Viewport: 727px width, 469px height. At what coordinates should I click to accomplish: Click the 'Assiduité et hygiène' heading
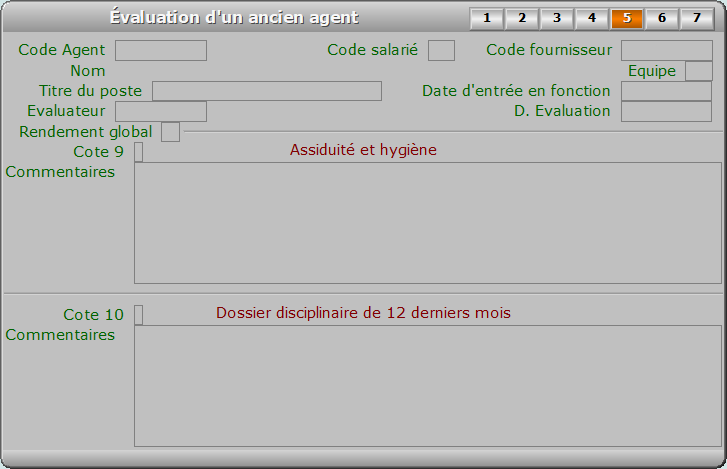click(x=363, y=150)
